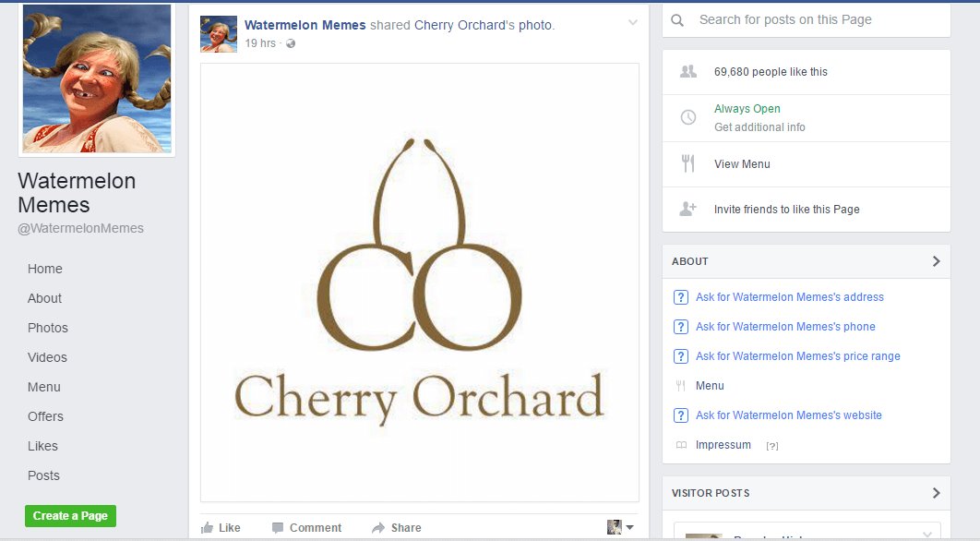The width and height of the screenshot is (980, 541).
Task: Select Videos from the left navigation
Action: point(47,357)
